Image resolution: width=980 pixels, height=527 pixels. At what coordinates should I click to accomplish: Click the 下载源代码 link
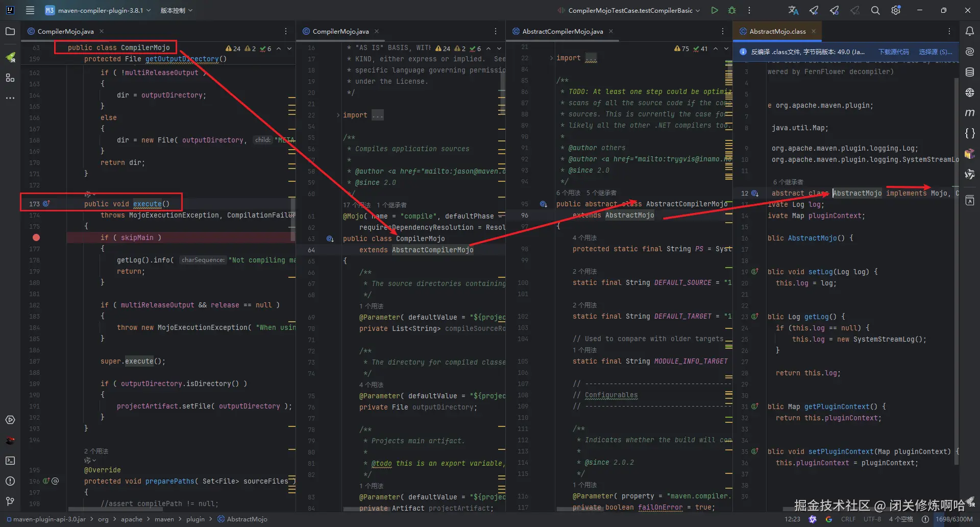pyautogui.click(x=893, y=52)
